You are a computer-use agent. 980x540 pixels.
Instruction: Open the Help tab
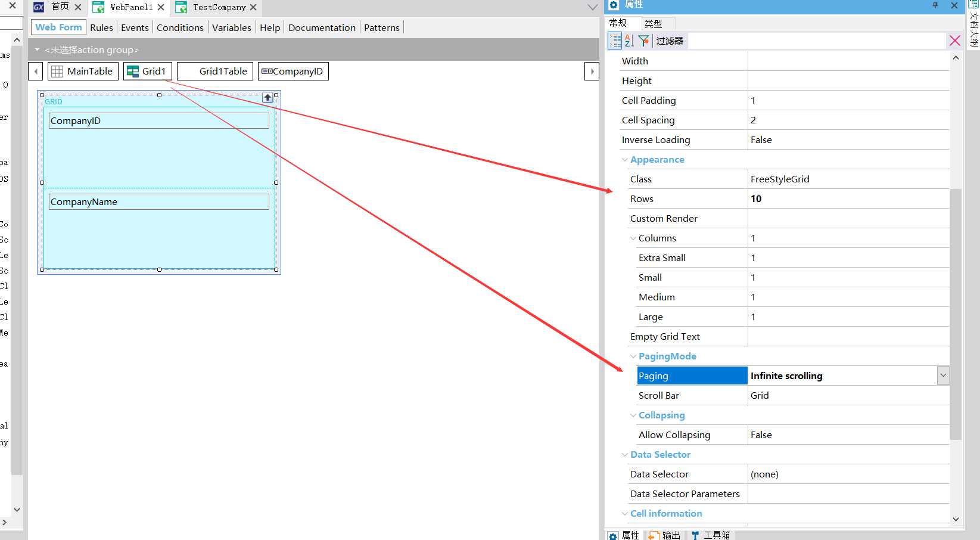(270, 27)
